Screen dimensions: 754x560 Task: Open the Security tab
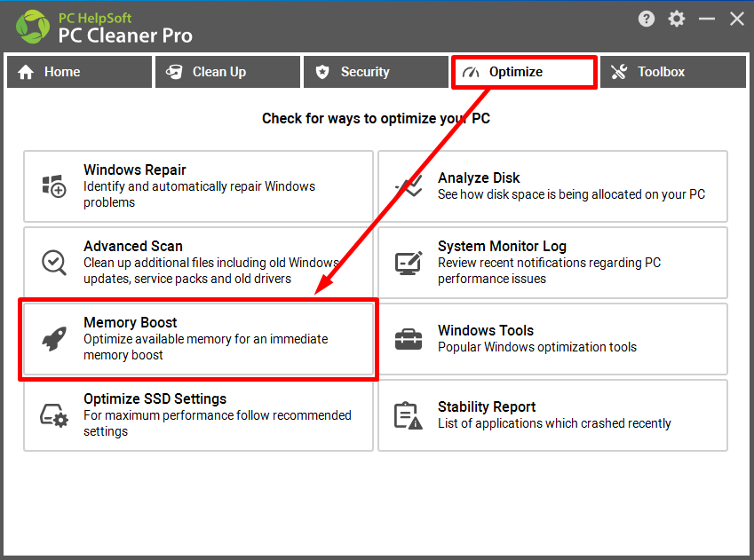click(x=376, y=72)
